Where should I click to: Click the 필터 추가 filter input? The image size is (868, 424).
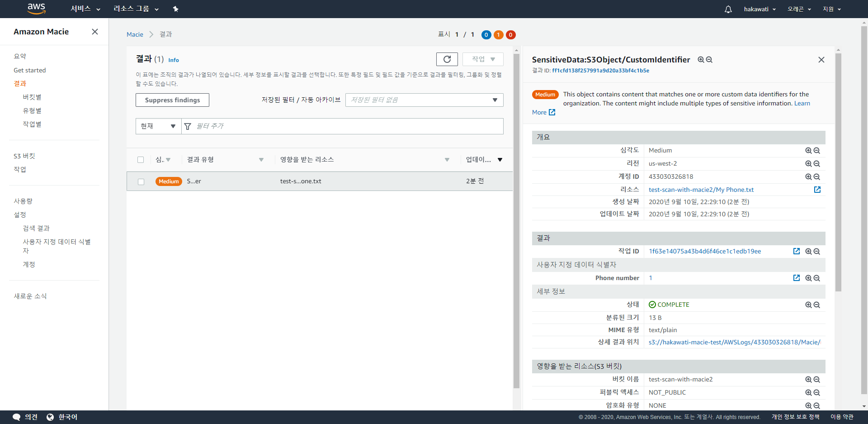(x=342, y=126)
